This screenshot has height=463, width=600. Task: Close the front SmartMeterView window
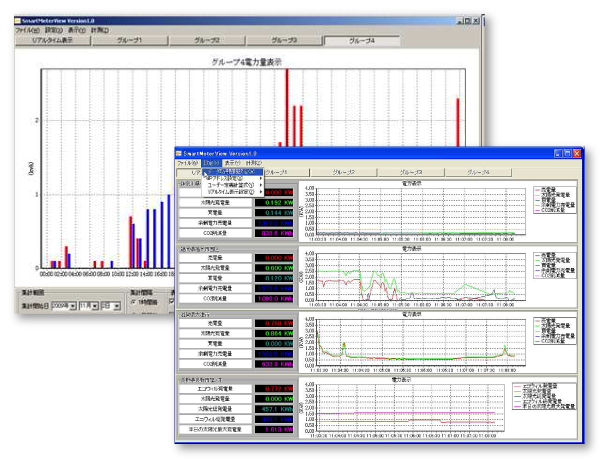(x=577, y=153)
